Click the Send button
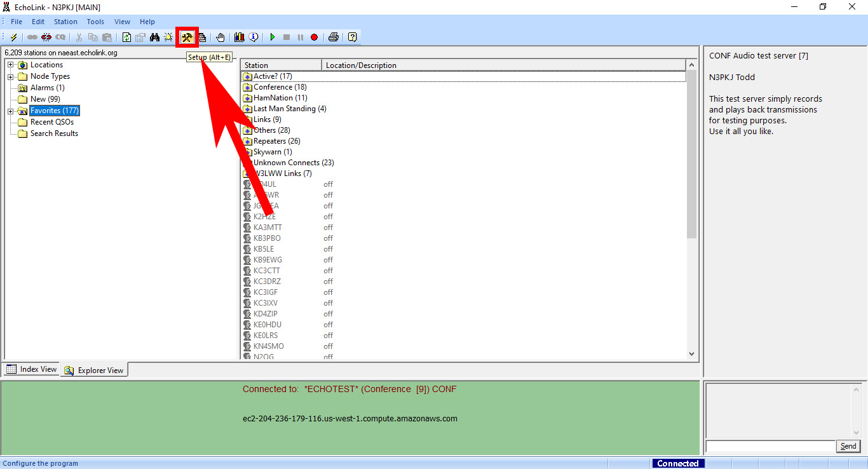This screenshot has height=469, width=868. click(848, 446)
